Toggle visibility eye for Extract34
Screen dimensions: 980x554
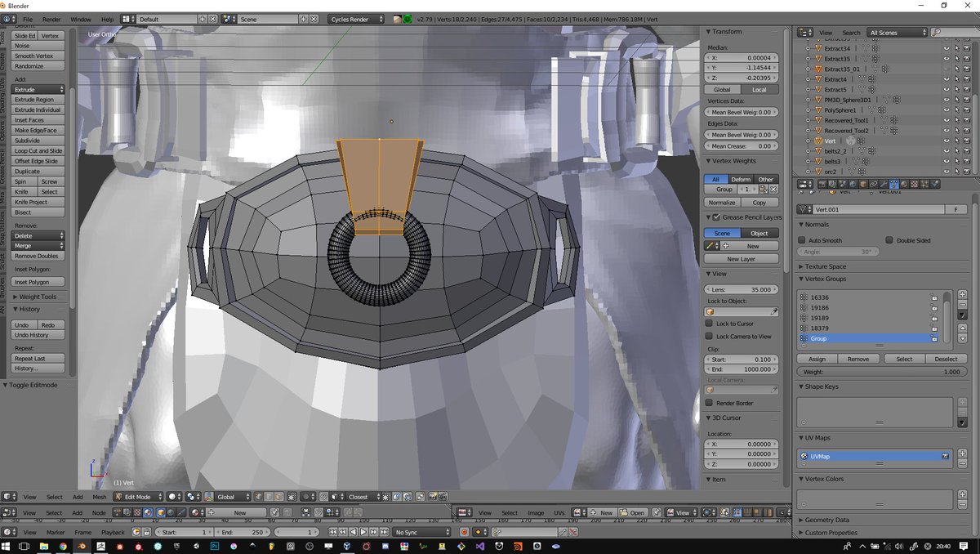[x=947, y=48]
